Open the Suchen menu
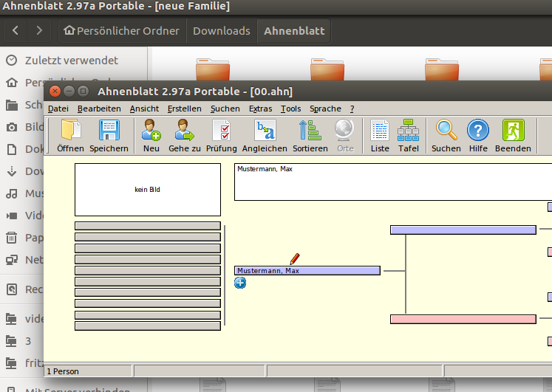 pyautogui.click(x=225, y=109)
